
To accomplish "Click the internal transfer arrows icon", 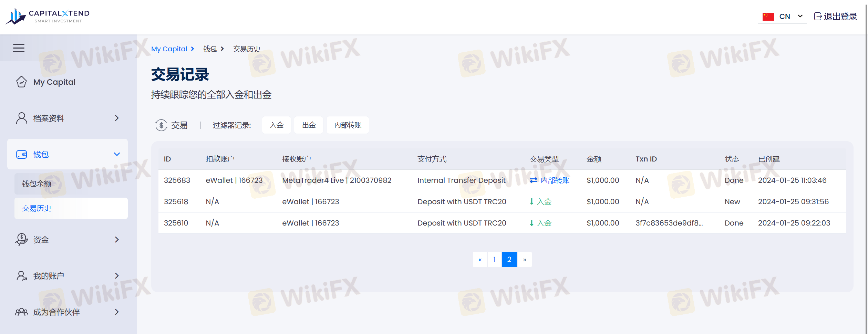I will [534, 180].
